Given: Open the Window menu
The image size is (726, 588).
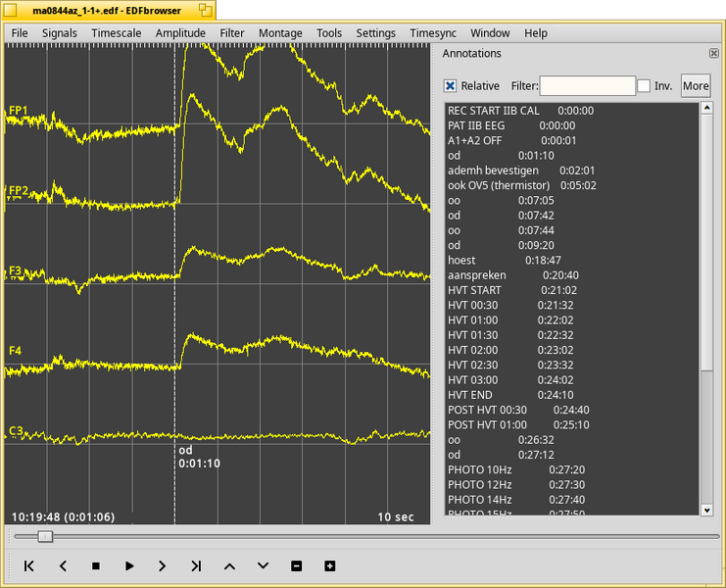Looking at the screenshot, I should pos(490,33).
